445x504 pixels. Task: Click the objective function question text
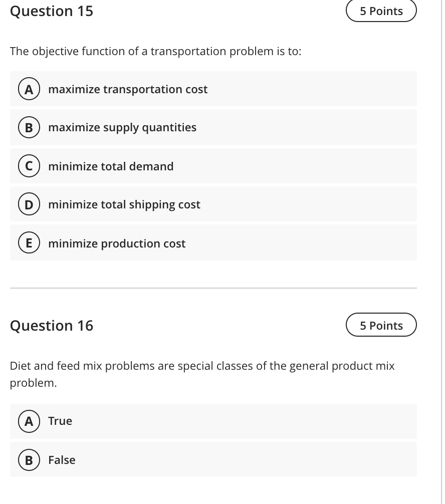[x=155, y=51]
